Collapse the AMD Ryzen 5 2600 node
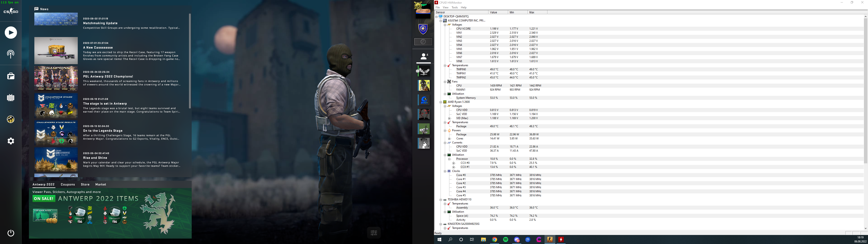This screenshot has width=868, height=244. (x=440, y=102)
